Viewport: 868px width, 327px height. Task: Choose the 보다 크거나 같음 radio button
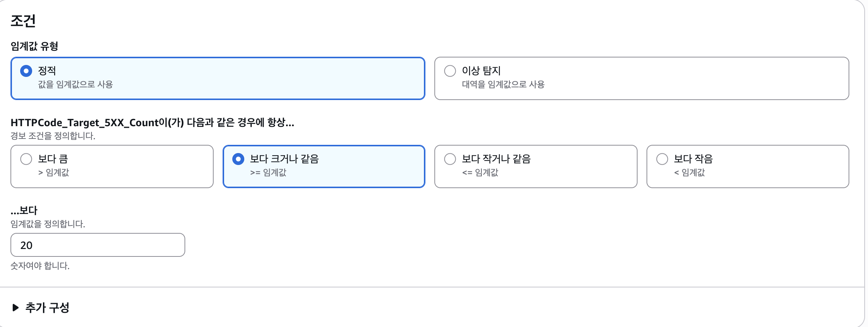click(238, 159)
